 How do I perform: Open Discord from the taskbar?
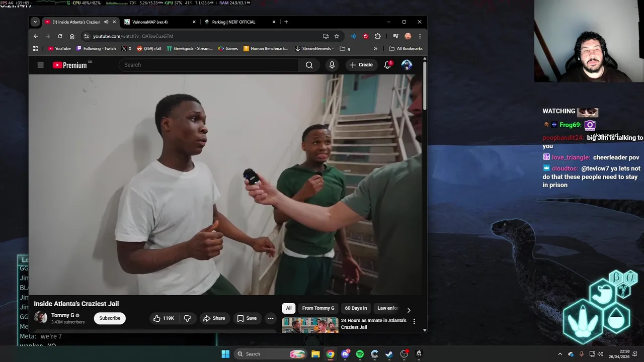pos(345,354)
